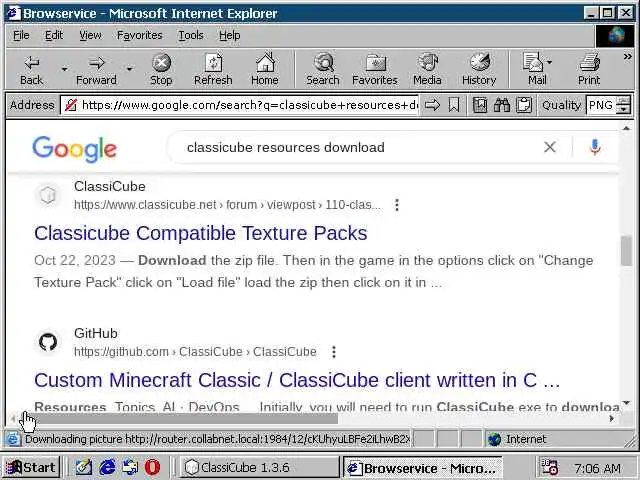Open the View menu
640x480 pixels.
coord(90,36)
